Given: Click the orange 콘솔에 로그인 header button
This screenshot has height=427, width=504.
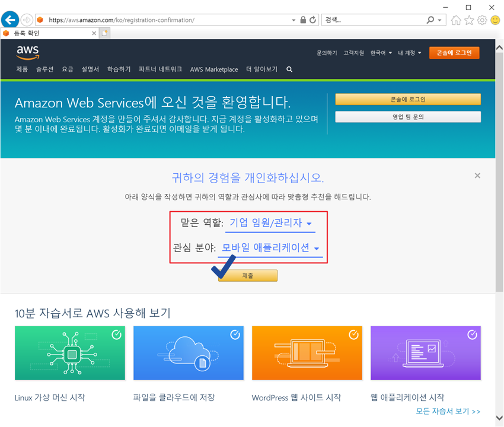Looking at the screenshot, I should (x=454, y=53).
